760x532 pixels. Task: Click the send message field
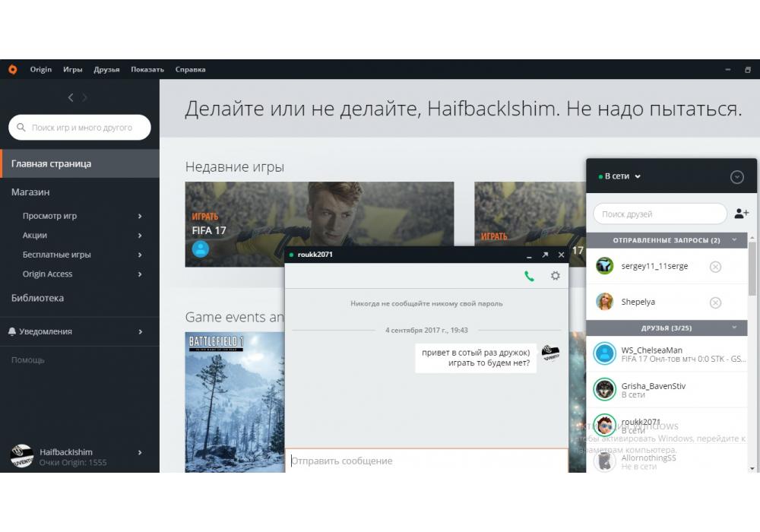(426, 461)
